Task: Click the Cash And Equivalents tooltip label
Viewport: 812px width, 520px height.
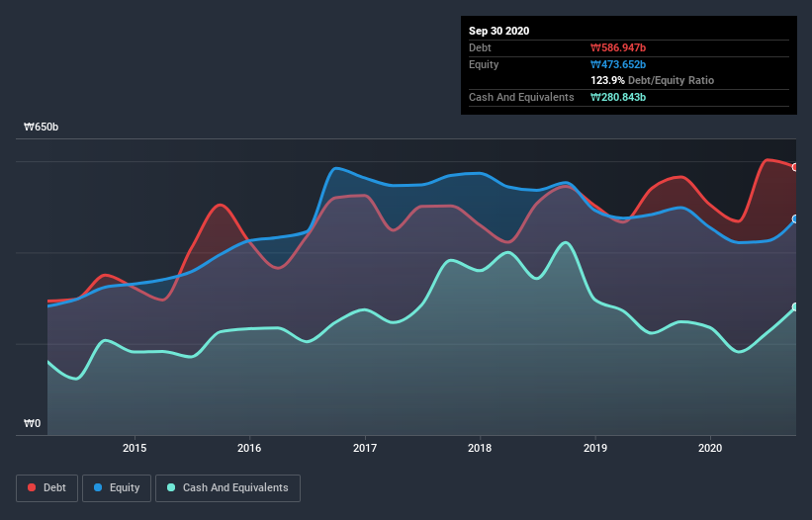Action: point(521,97)
